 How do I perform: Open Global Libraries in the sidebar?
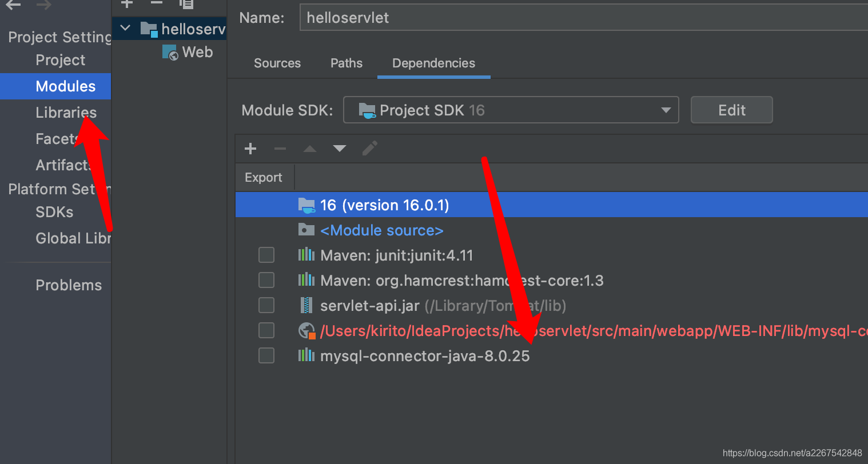click(73, 238)
